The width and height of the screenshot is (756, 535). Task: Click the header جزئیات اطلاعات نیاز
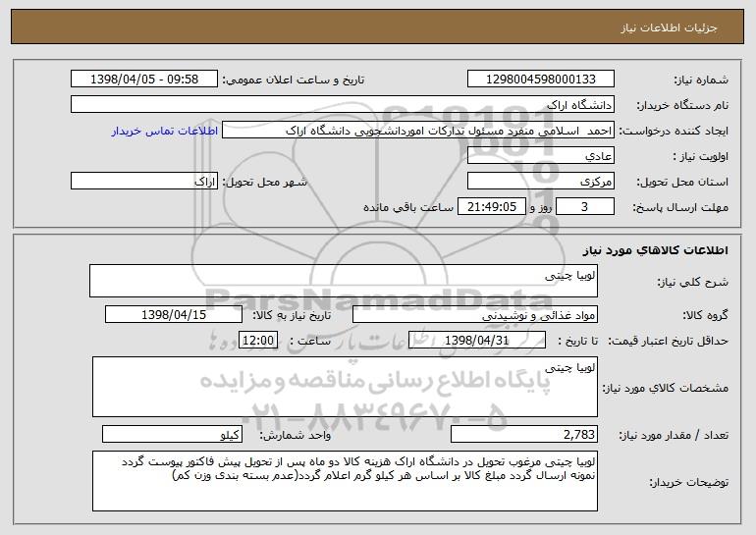tap(669, 27)
